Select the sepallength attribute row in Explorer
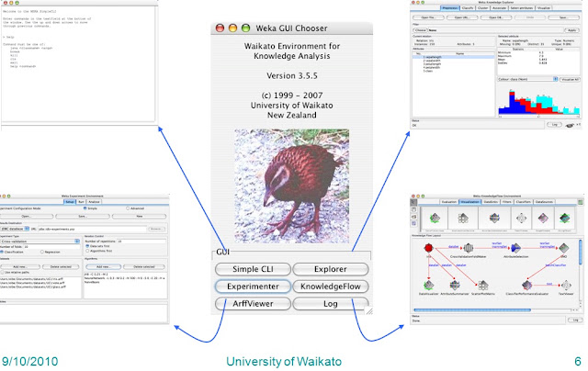588x371 pixels. [x=453, y=57]
